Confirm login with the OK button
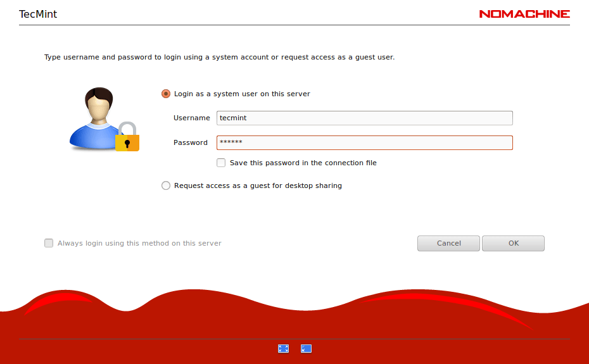The width and height of the screenshot is (589, 364). (513, 244)
